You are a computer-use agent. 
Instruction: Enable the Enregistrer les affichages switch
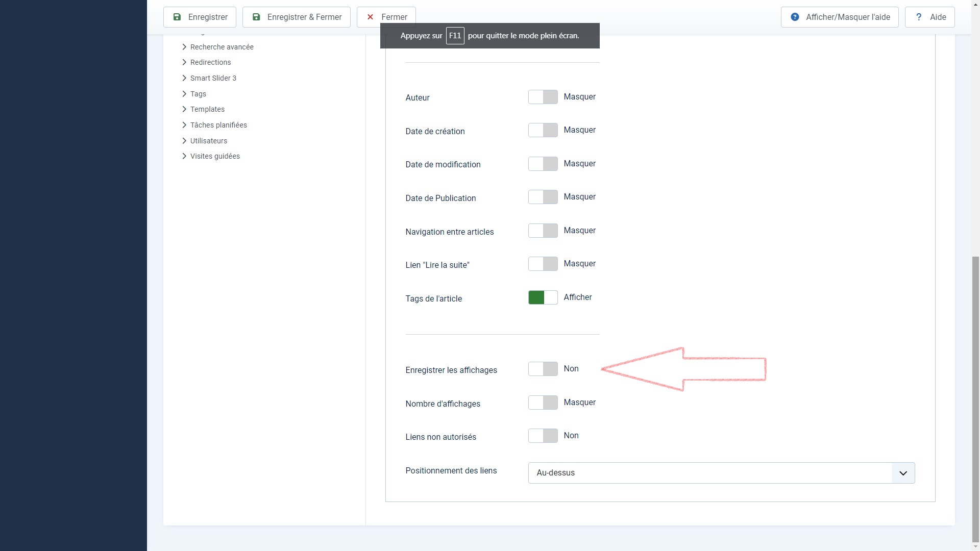tap(543, 369)
